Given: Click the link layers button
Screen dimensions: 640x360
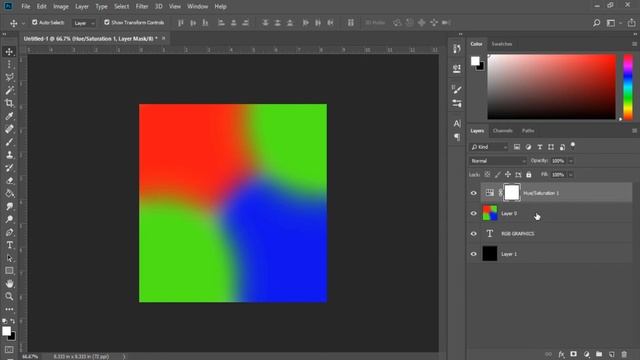Looking at the screenshot, I should [549, 354].
